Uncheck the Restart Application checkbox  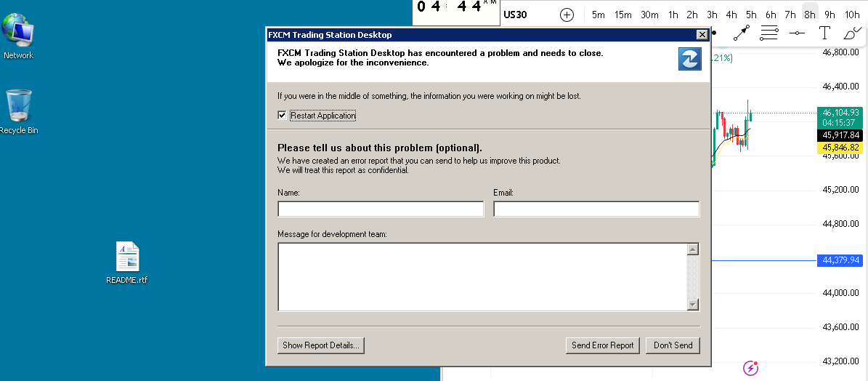point(283,116)
